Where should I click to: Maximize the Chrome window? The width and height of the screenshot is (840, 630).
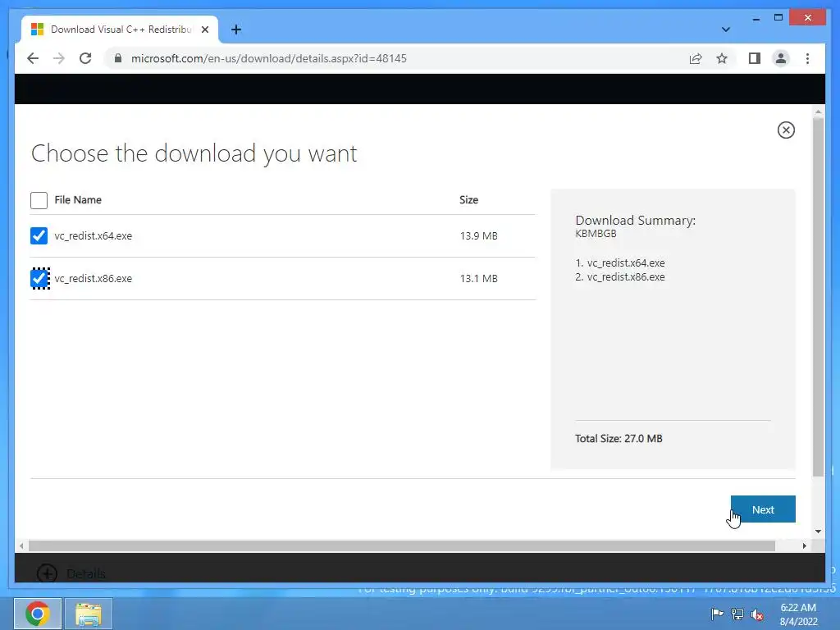778,18
